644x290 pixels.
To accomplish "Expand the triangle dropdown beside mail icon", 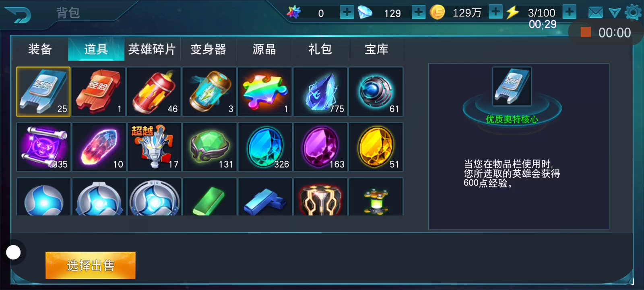I will tap(615, 13).
